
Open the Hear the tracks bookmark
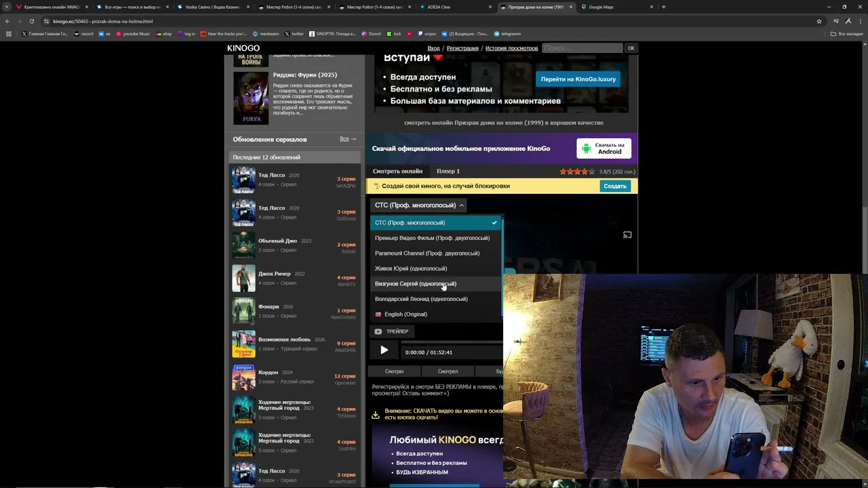pos(224,34)
